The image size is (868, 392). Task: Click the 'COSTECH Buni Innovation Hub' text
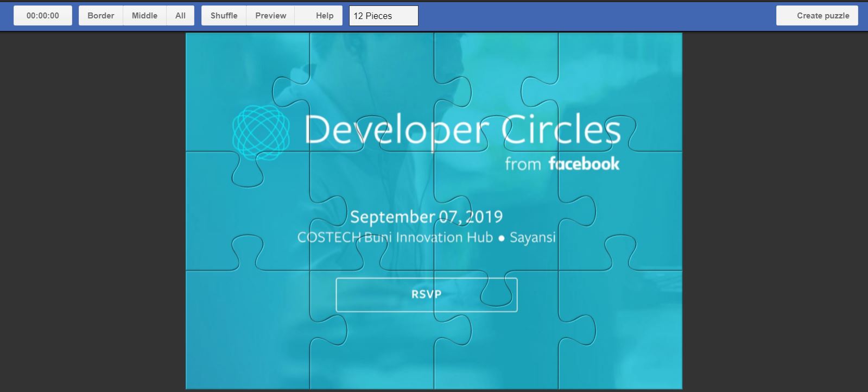(395, 237)
